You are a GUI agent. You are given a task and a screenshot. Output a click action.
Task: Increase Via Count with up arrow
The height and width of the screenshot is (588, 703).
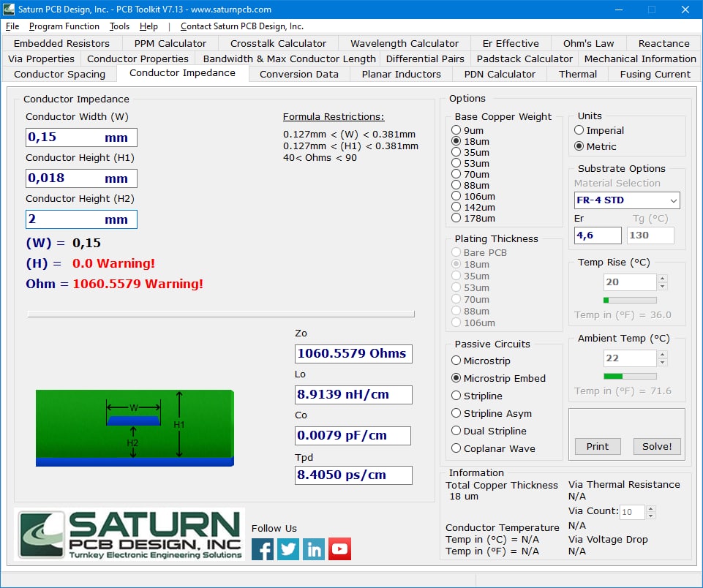coord(651,508)
